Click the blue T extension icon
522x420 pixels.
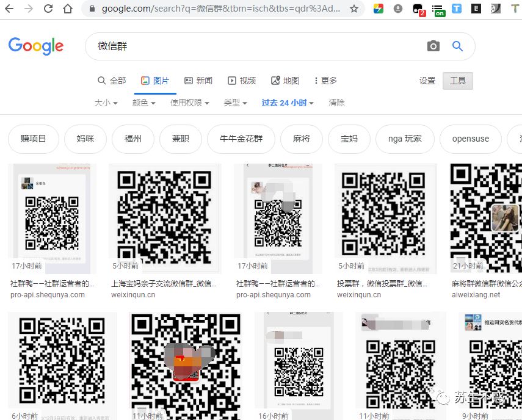click(x=457, y=9)
